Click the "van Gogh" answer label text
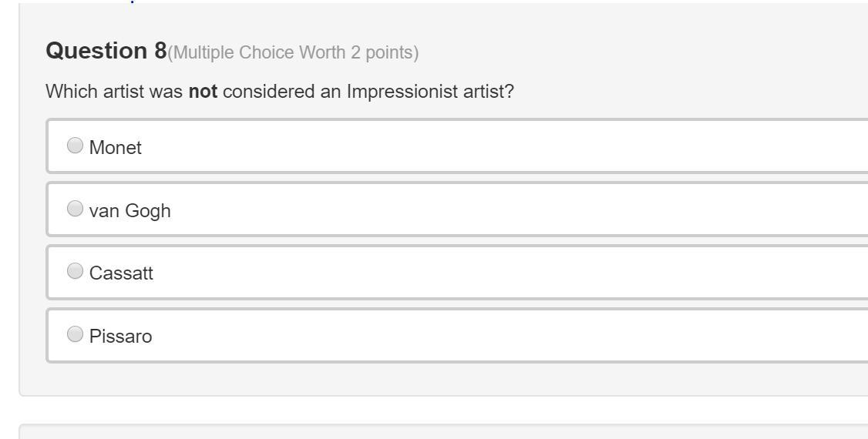 pyautogui.click(x=130, y=211)
